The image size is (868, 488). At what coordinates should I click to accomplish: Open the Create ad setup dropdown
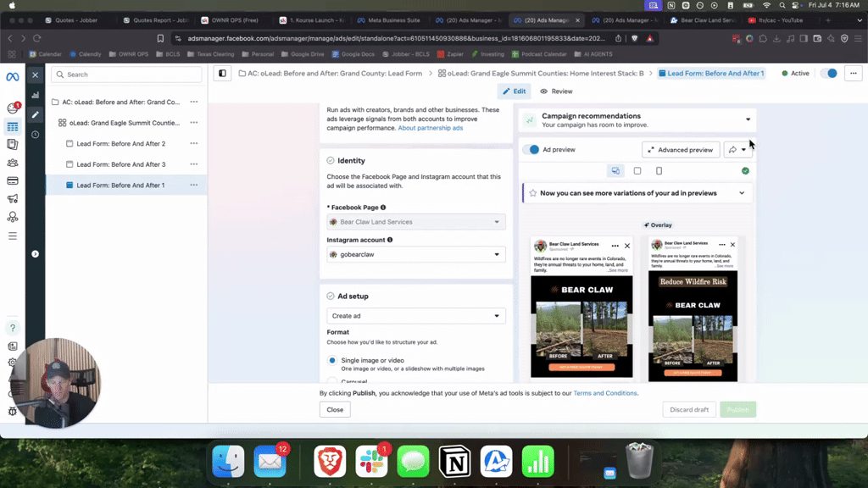pyautogui.click(x=415, y=316)
